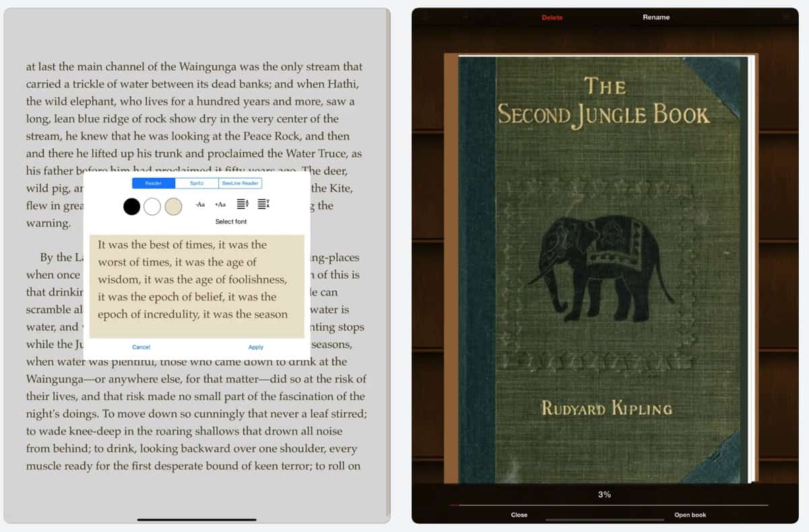Switch to the Reader mode tab

point(154,183)
